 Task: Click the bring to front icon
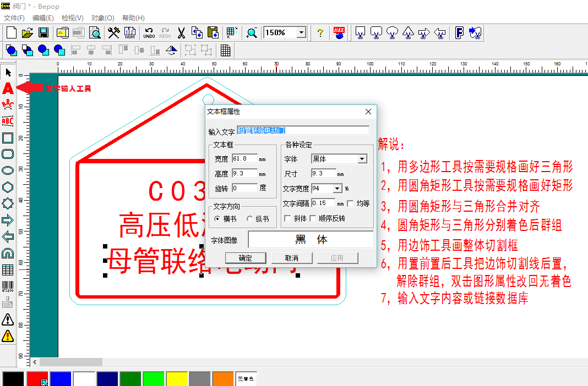[x=12, y=50]
